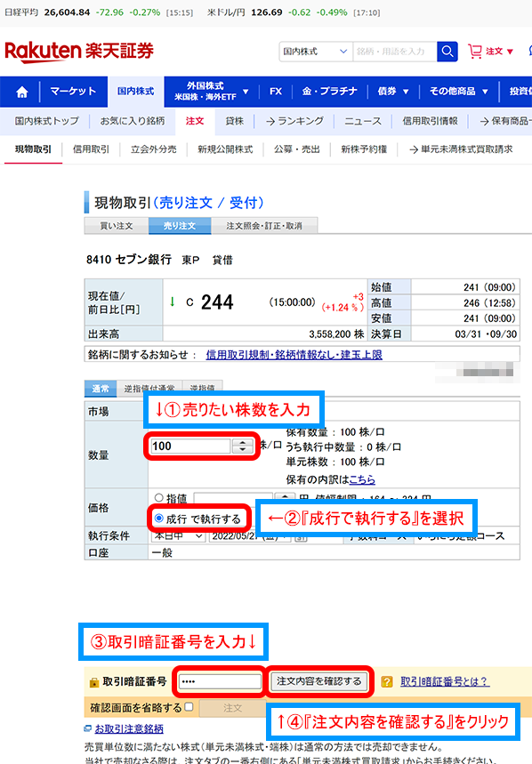Select the 指値 radio button
The width and height of the screenshot is (532, 764).
(159, 498)
